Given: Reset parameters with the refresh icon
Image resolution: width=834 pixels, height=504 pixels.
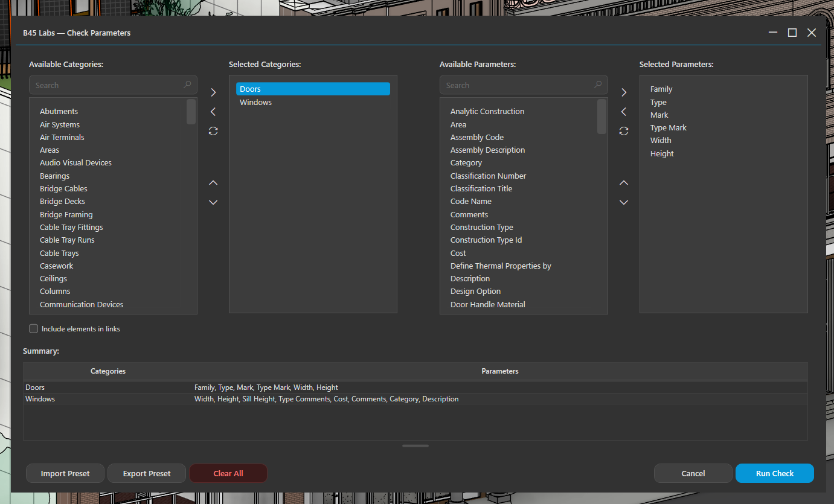Looking at the screenshot, I should coord(624,131).
